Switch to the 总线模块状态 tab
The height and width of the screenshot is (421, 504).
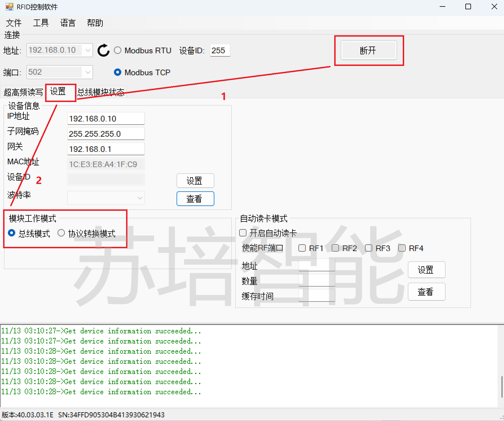coord(101,92)
